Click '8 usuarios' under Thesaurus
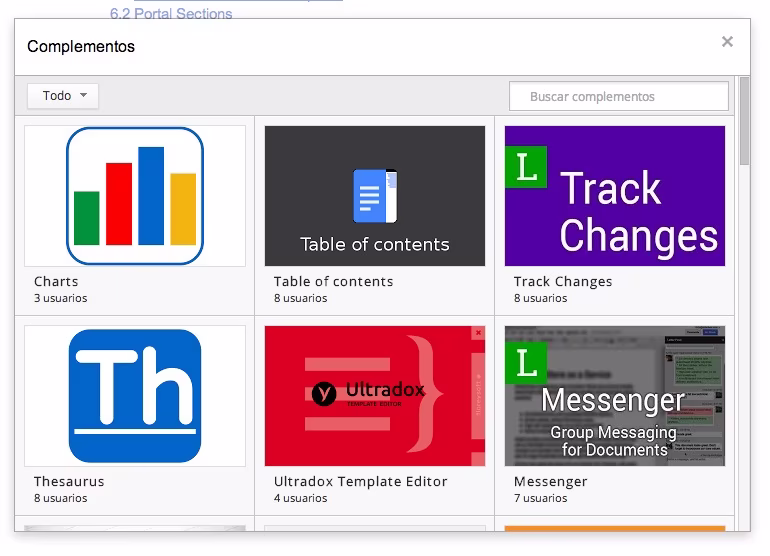 (60, 498)
